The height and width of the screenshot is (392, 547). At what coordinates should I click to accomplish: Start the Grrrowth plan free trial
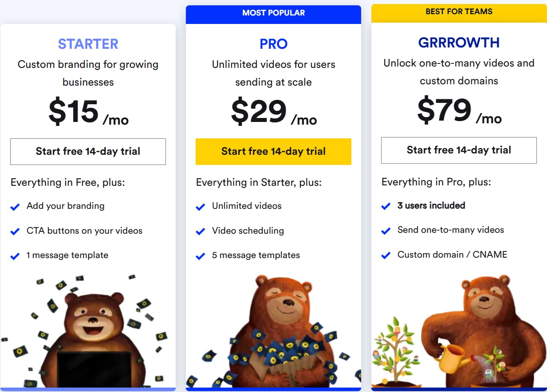click(x=459, y=150)
